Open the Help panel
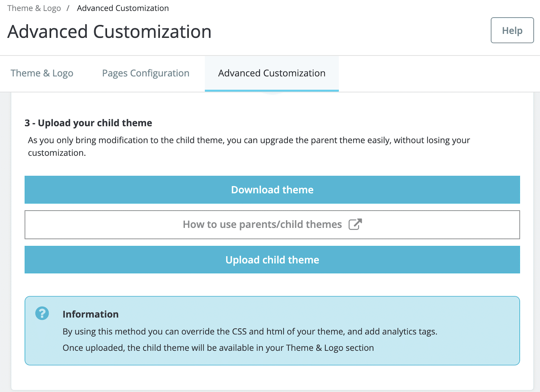540x392 pixels. click(x=512, y=30)
